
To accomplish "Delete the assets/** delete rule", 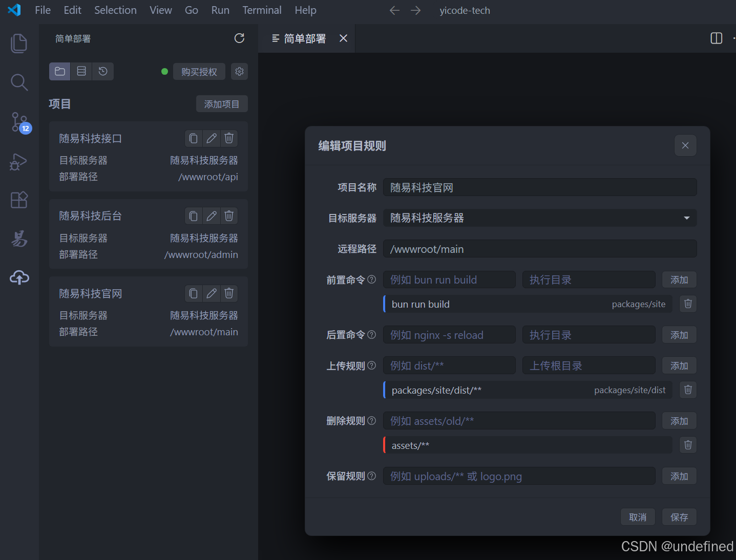I will [x=688, y=445].
